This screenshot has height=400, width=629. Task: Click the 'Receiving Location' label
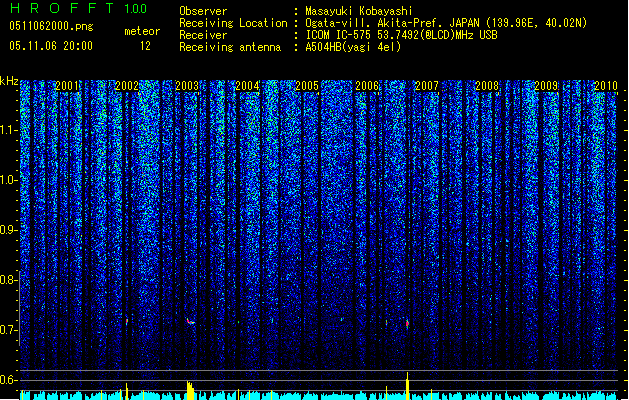click(233, 23)
